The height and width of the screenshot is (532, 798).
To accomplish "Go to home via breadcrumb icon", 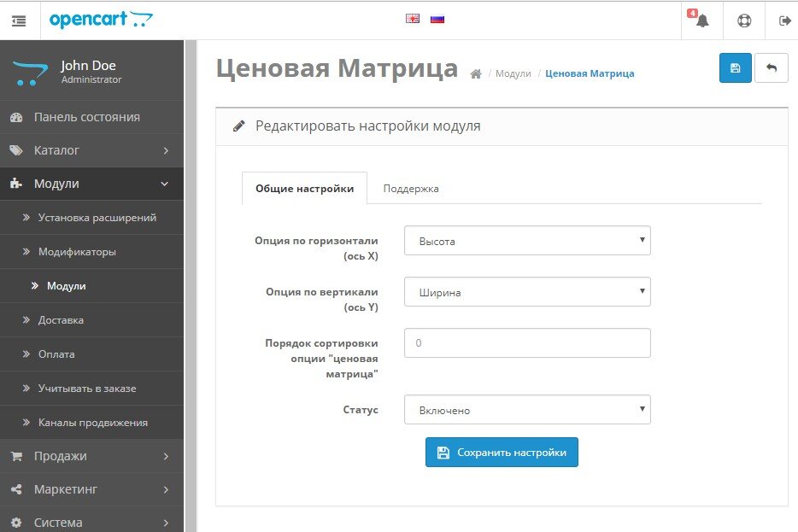I will click(x=476, y=74).
